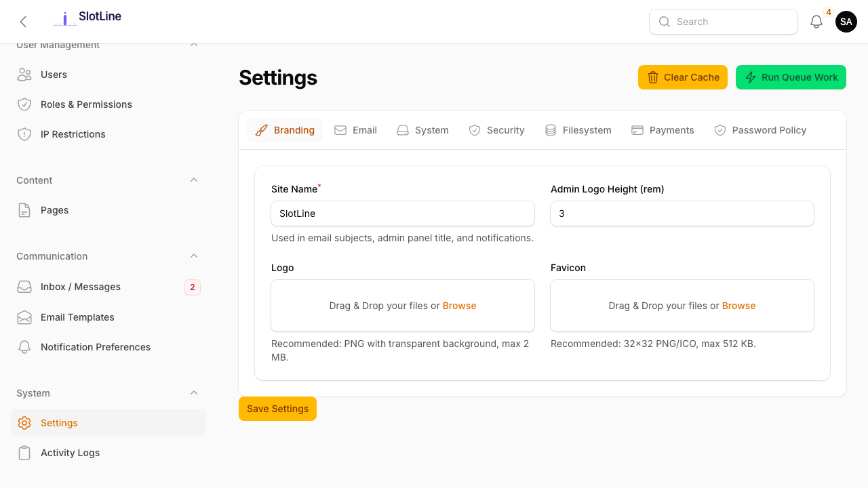
Task: Click the Filesystem database icon
Action: coord(551,130)
